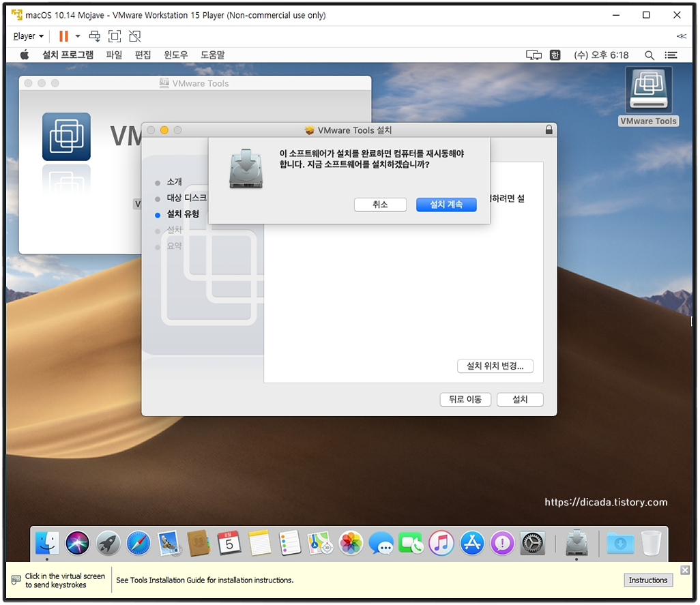This screenshot has width=700, height=605.
Task: Click 요약 step in installer sidebar
Action: pos(174,246)
